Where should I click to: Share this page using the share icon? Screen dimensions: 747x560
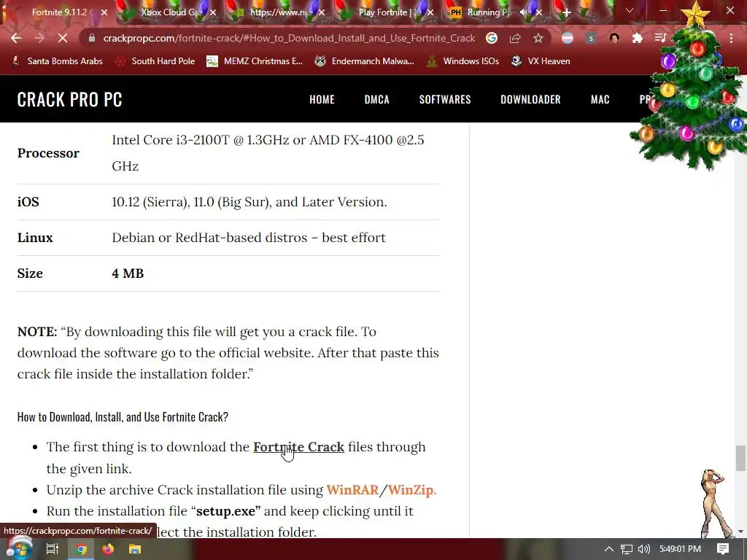click(515, 38)
